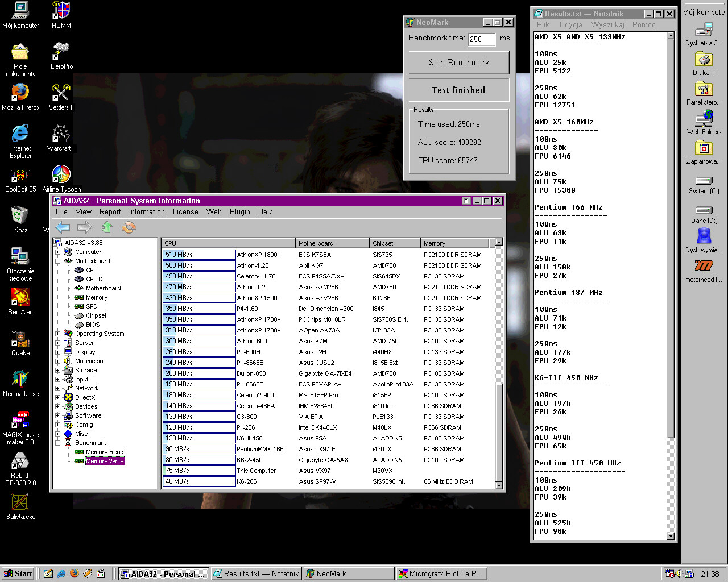This screenshot has width=728, height=582.
Task: Expand the Computer tree node
Action: [57, 252]
